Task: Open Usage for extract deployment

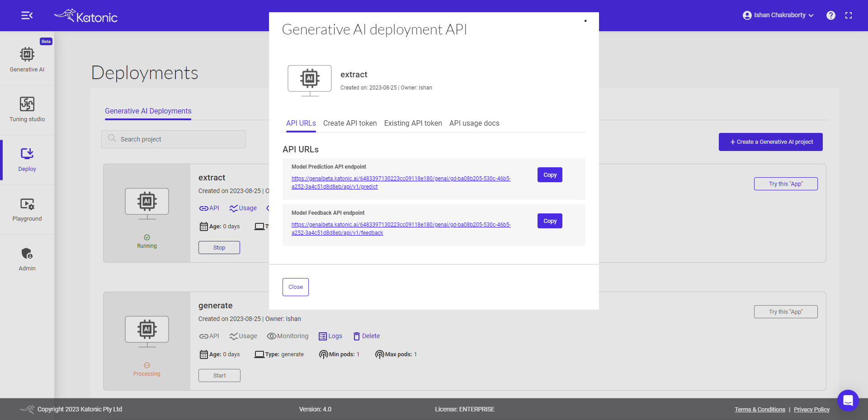Action: click(x=243, y=208)
